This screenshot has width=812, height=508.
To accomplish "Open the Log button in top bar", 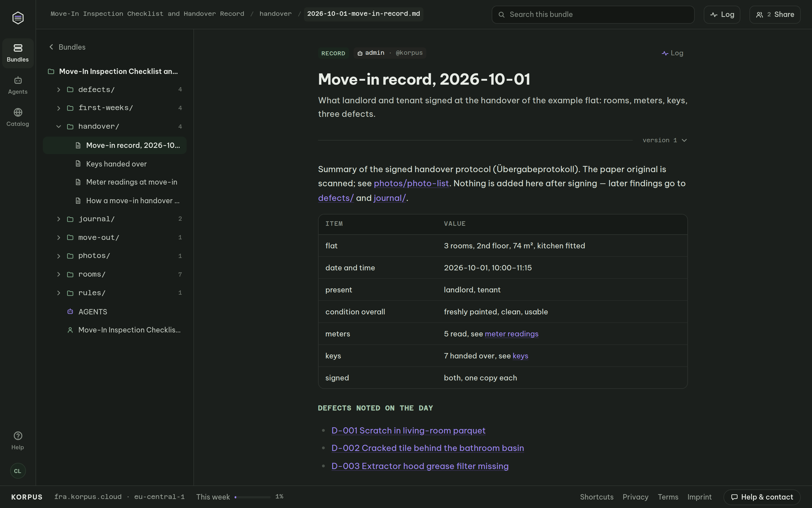I will pyautogui.click(x=722, y=14).
